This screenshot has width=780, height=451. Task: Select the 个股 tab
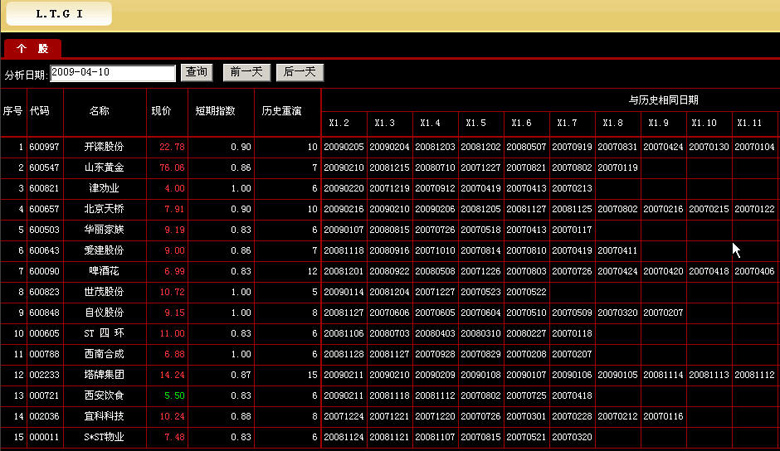tap(32, 48)
